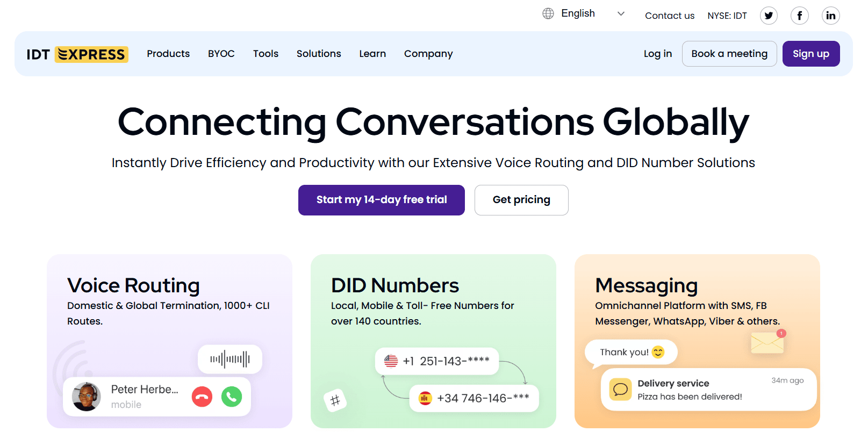Click the subtitle about Voice Routing and DID
The image size is (868, 439).
pyautogui.click(x=433, y=163)
